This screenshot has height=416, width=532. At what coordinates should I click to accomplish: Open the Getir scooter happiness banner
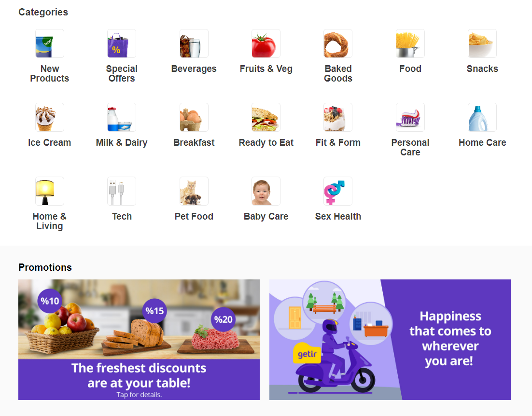click(390, 340)
